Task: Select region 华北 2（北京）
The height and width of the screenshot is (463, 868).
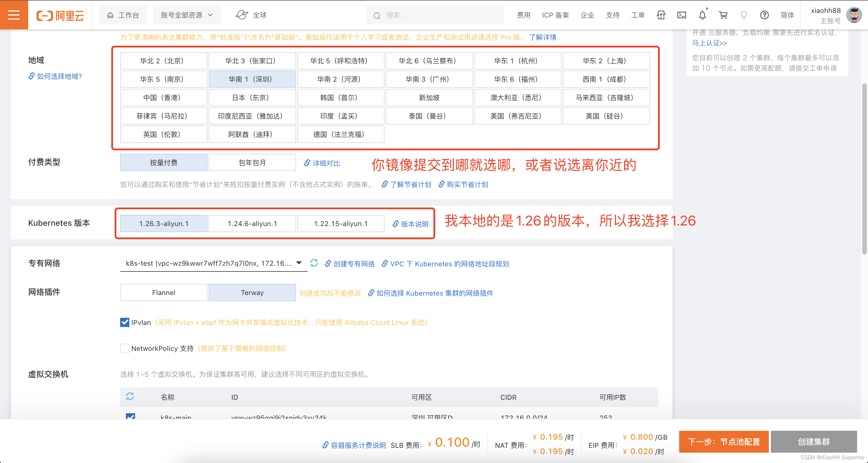Action: 164,61
